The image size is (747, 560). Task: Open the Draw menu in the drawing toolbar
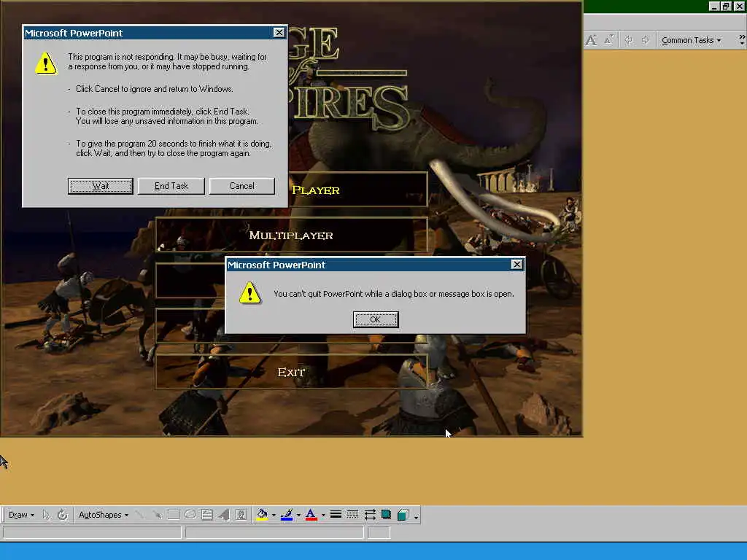pyautogui.click(x=21, y=515)
